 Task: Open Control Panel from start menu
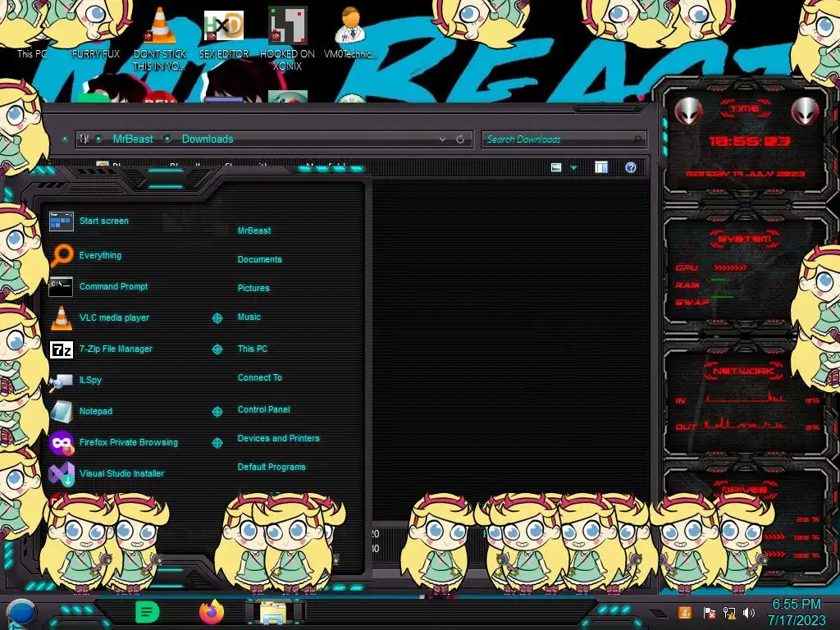click(264, 409)
